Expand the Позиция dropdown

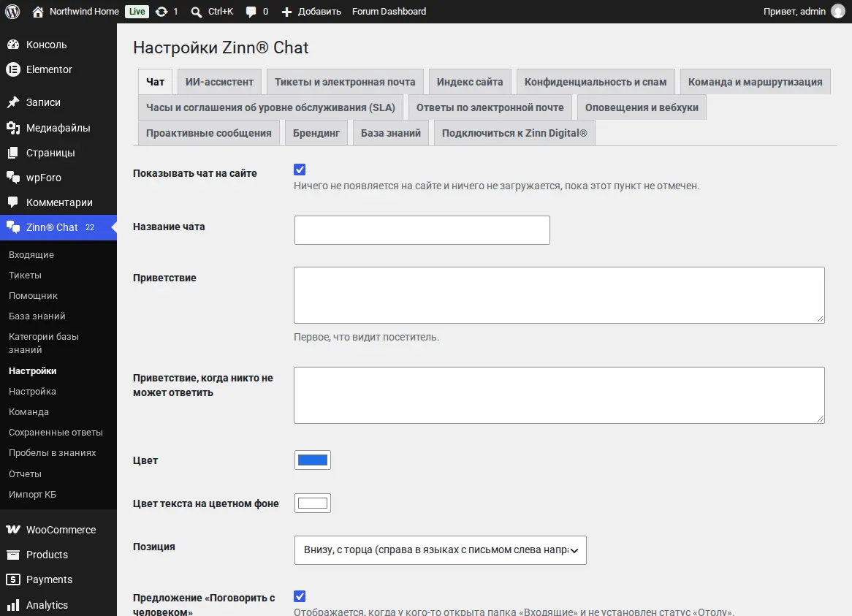pyautogui.click(x=440, y=550)
